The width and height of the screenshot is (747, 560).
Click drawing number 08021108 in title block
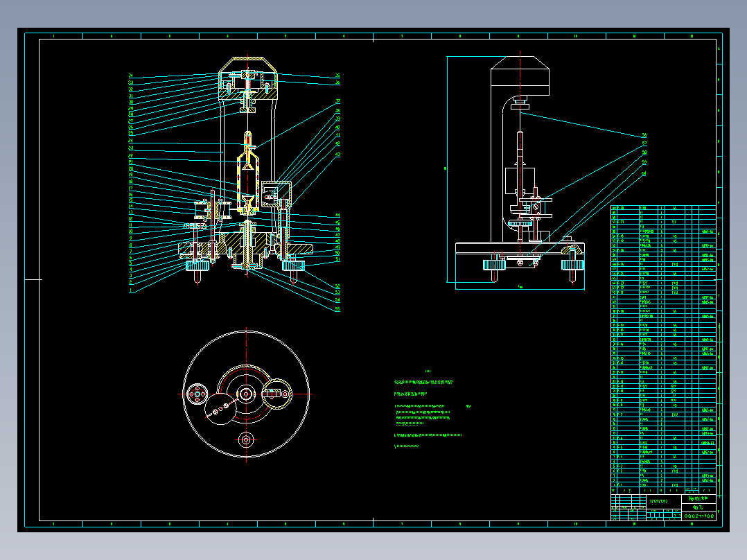699,516
